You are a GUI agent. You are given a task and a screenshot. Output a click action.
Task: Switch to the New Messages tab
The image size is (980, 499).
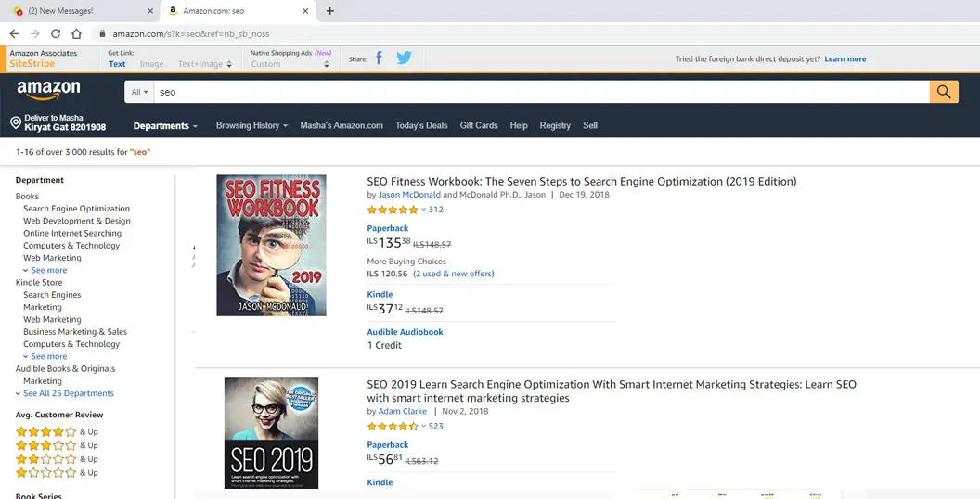pos(80,10)
